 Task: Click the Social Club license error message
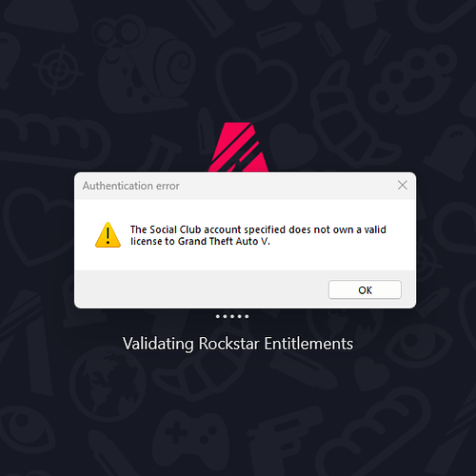[x=258, y=235]
